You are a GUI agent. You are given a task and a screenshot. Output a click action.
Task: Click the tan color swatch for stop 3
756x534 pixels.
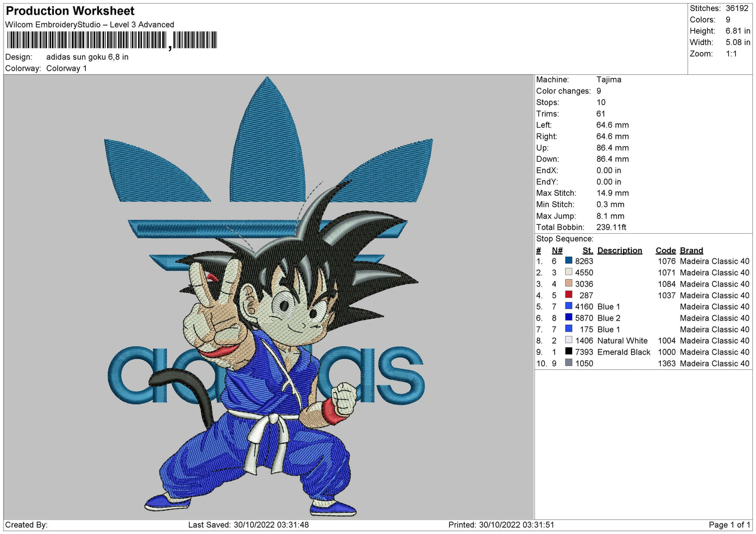pyautogui.click(x=569, y=283)
